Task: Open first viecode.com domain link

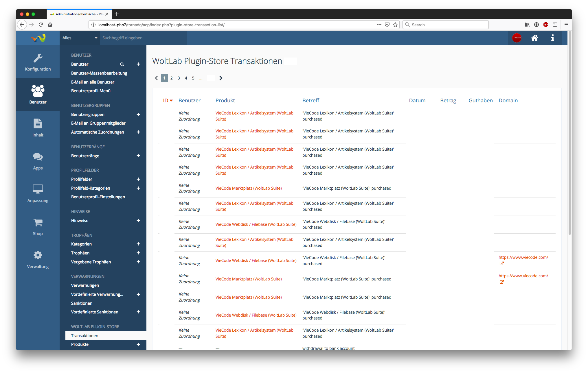Action: 523,257
